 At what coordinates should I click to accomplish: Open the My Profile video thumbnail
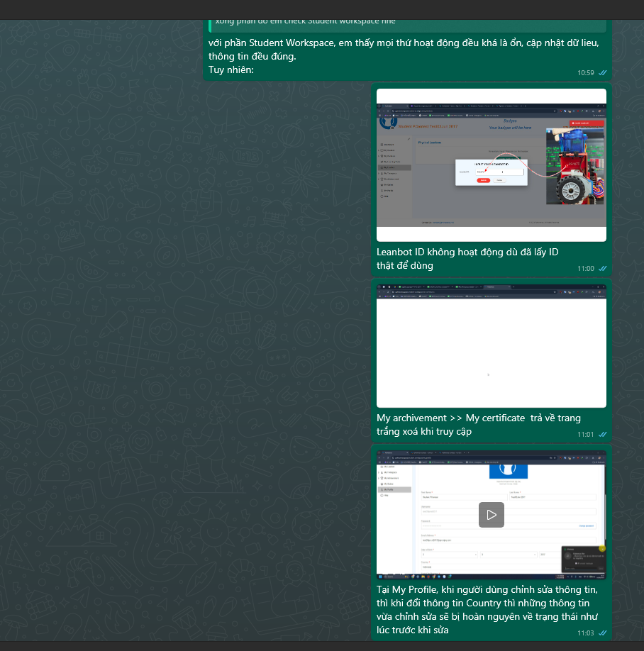tap(492, 515)
